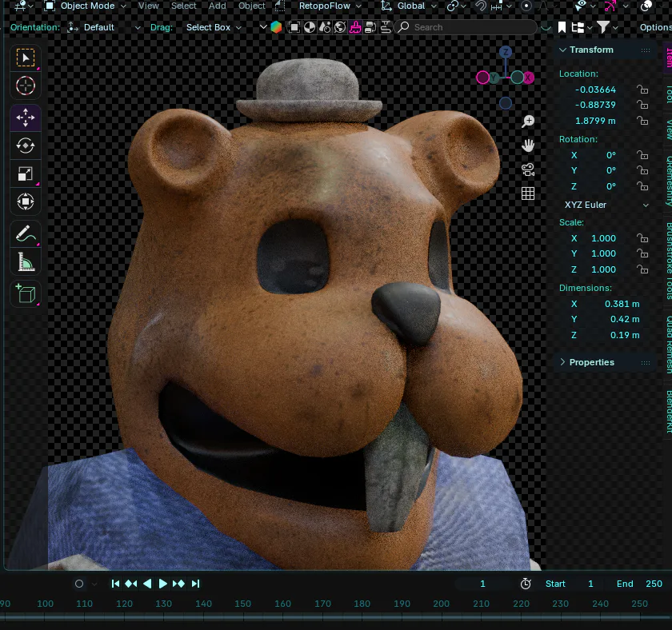Image resolution: width=672 pixels, height=630 pixels.
Task: Click the Z axis on navigation gizmo
Action: 506,52
